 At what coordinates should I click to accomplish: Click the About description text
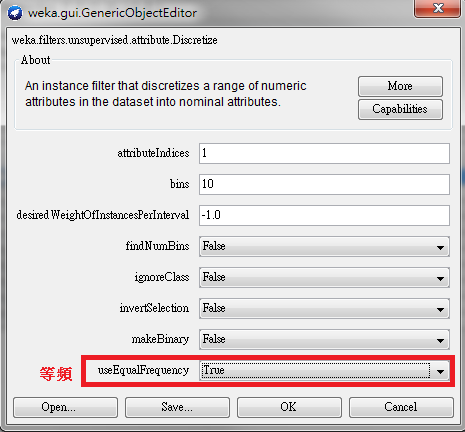[165, 94]
